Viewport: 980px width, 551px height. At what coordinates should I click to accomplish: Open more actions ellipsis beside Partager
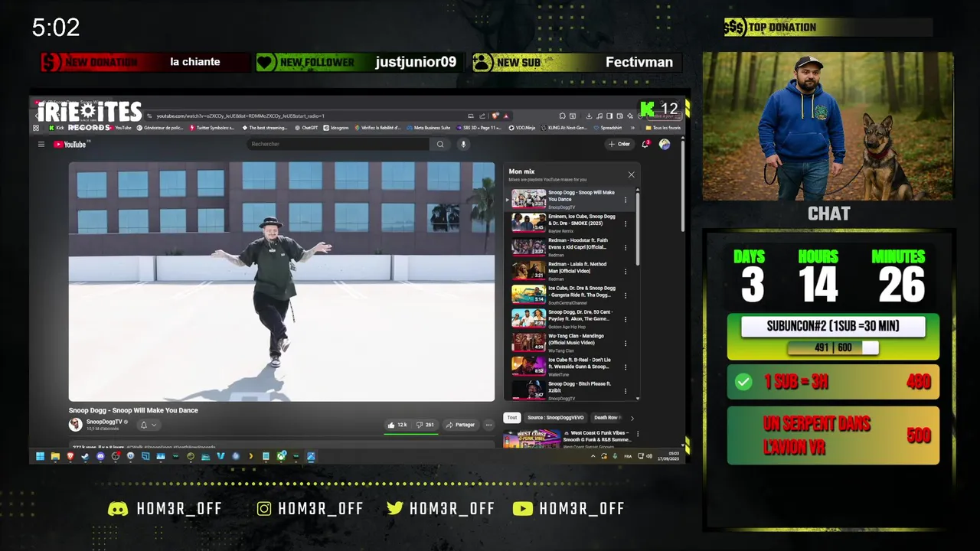pyautogui.click(x=488, y=425)
